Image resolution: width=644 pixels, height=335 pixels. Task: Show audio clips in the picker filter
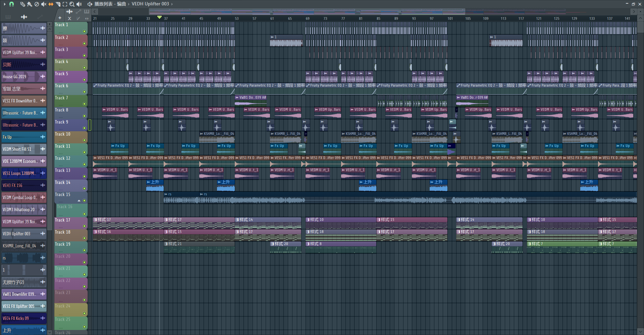pos(24,17)
